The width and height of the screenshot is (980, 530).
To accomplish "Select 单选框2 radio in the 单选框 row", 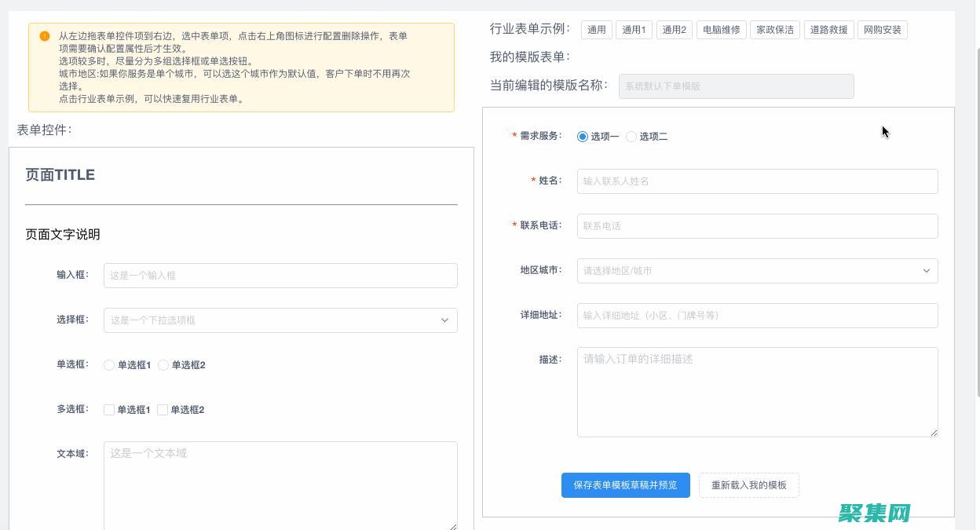I will pyautogui.click(x=163, y=364).
